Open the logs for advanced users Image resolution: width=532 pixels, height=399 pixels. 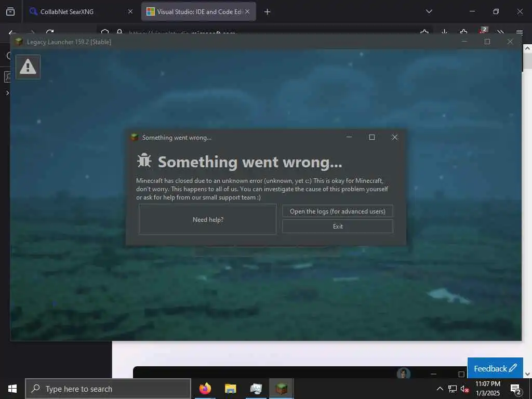pos(338,211)
